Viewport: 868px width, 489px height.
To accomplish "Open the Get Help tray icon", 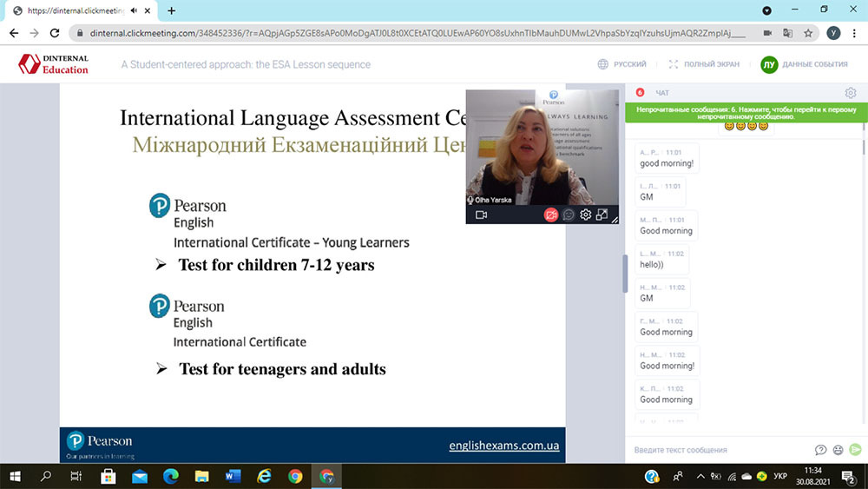I will [x=652, y=476].
